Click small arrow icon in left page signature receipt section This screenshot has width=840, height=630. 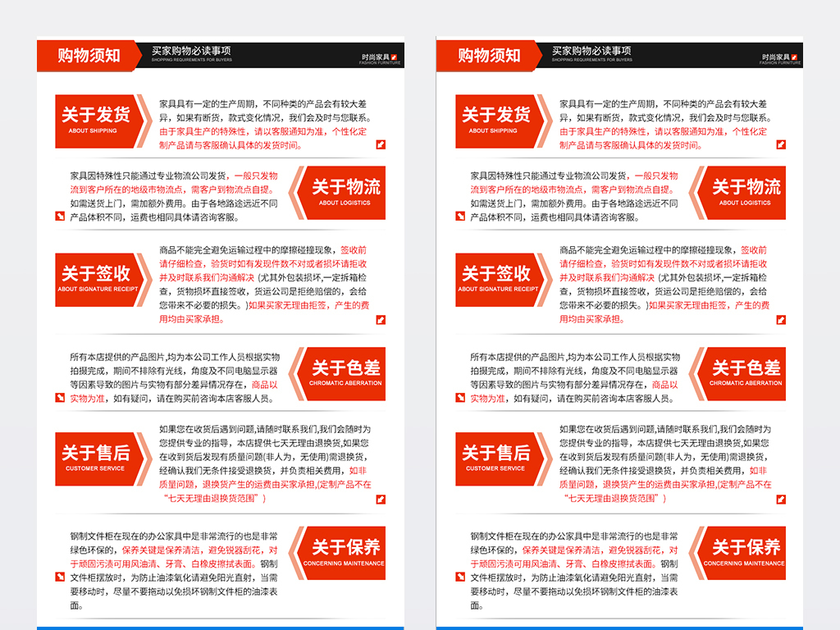point(381,319)
